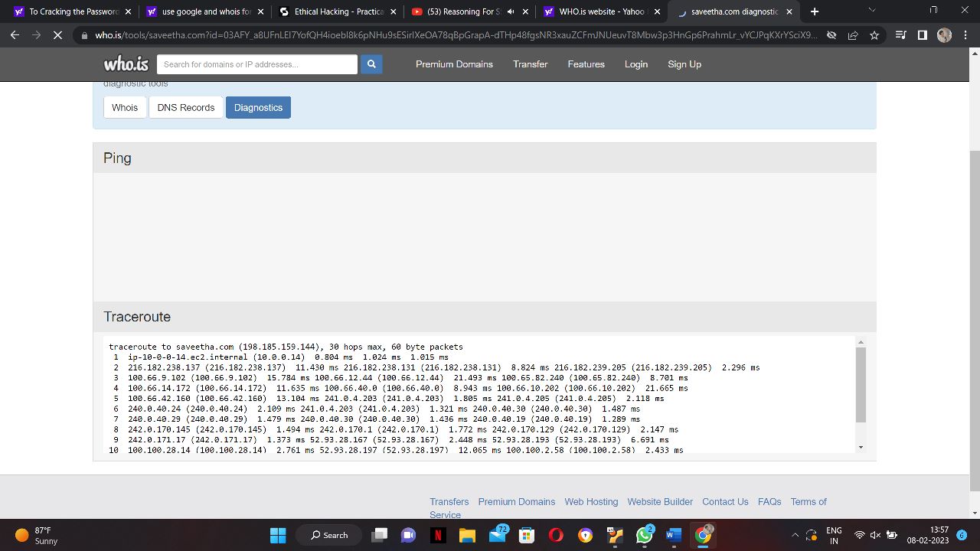The image size is (980, 551).
Task: Stop page loading with the X icon
Action: pyautogui.click(x=57, y=34)
